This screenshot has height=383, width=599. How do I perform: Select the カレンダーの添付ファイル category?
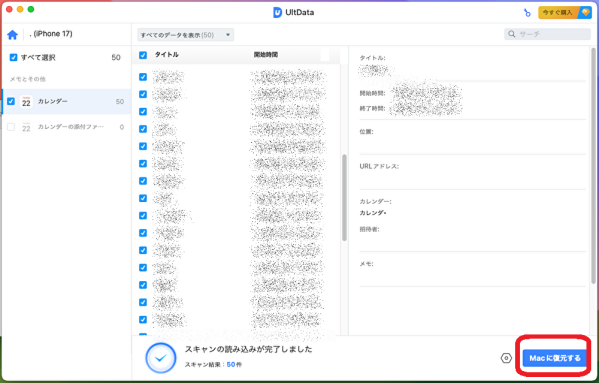pos(66,127)
